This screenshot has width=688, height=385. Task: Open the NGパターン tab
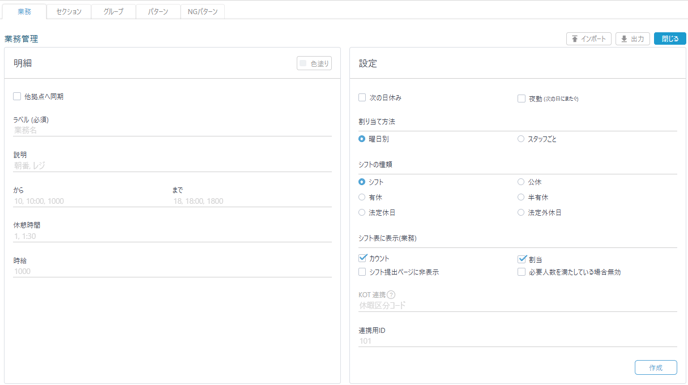[x=202, y=12]
